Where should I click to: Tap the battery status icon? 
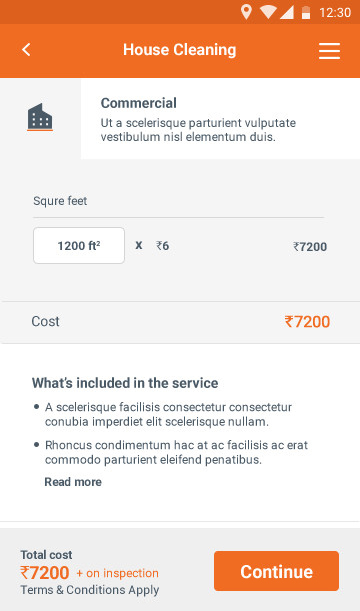(x=306, y=12)
